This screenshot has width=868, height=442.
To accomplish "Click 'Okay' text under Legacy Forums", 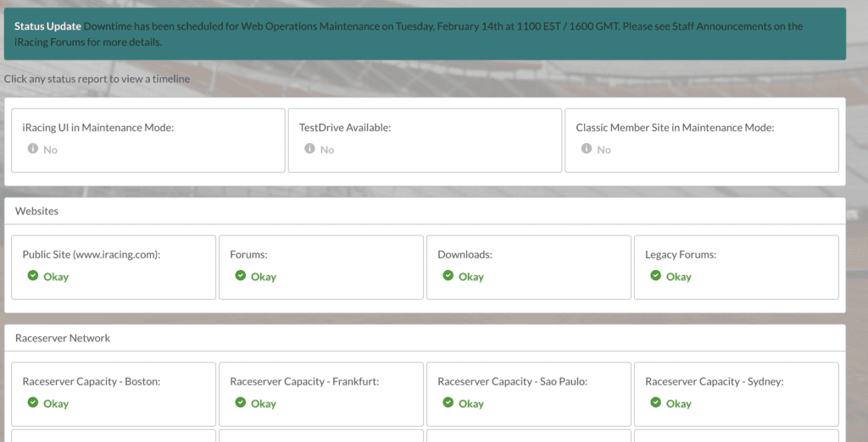I will [x=679, y=277].
